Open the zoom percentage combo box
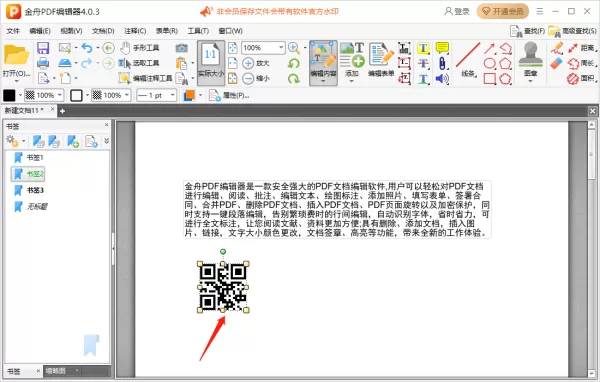 263,48
